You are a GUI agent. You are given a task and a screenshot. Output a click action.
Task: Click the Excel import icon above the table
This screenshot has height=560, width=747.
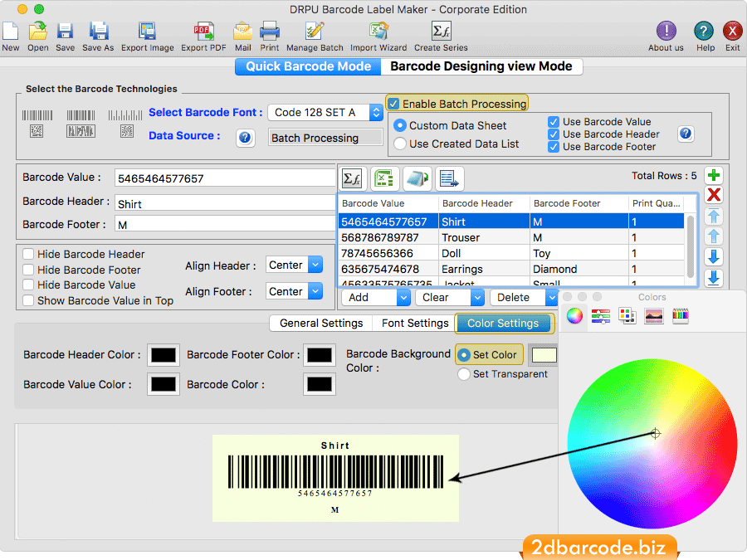pyautogui.click(x=384, y=178)
